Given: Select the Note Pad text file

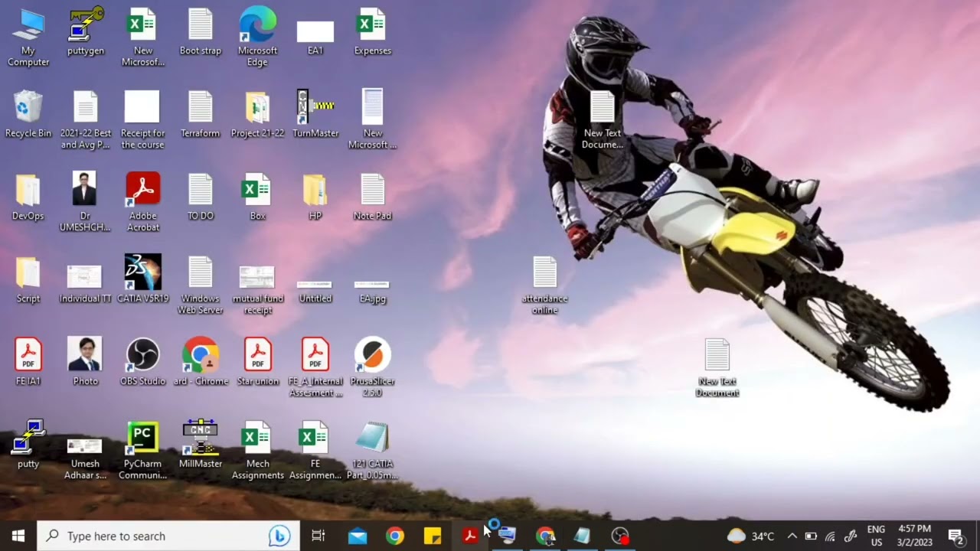Looking at the screenshot, I should tap(373, 197).
